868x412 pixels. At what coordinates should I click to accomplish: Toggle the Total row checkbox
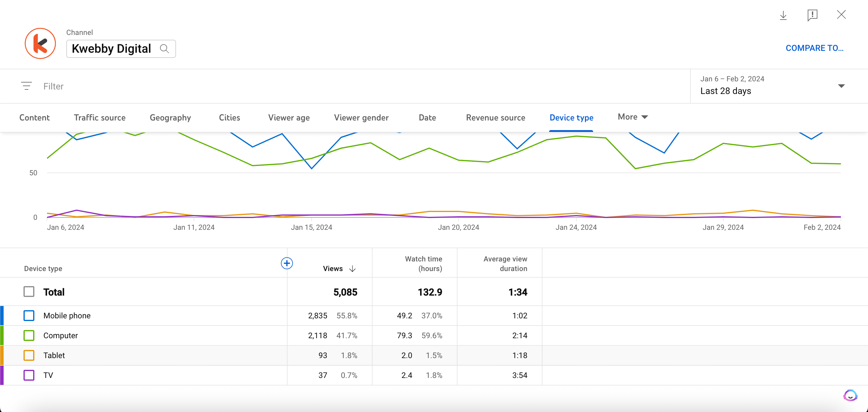point(28,292)
